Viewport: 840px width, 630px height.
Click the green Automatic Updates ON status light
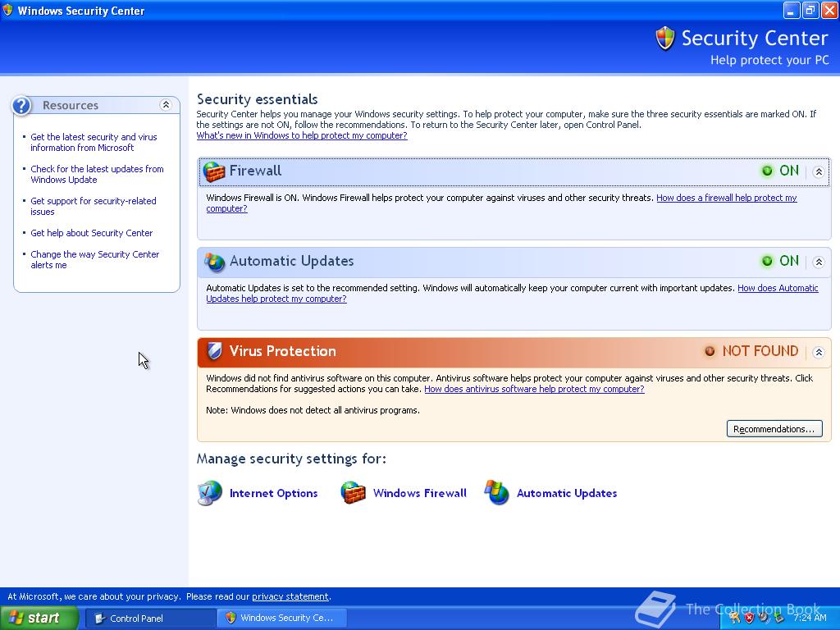coord(767,261)
